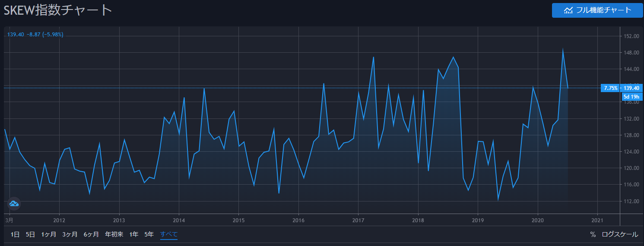644x246 pixels.
Task: Click the 139.40 −8.87 legend value text
Action: pos(35,35)
